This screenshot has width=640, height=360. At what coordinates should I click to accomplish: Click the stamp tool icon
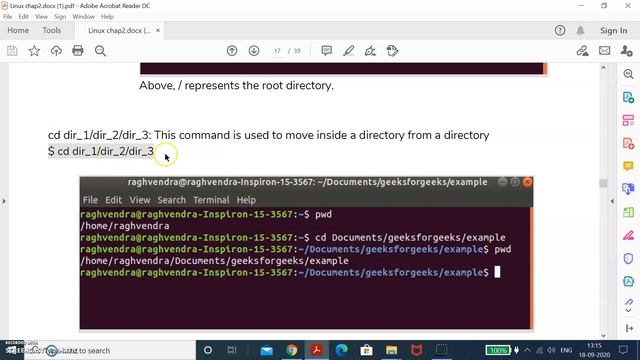point(392,51)
